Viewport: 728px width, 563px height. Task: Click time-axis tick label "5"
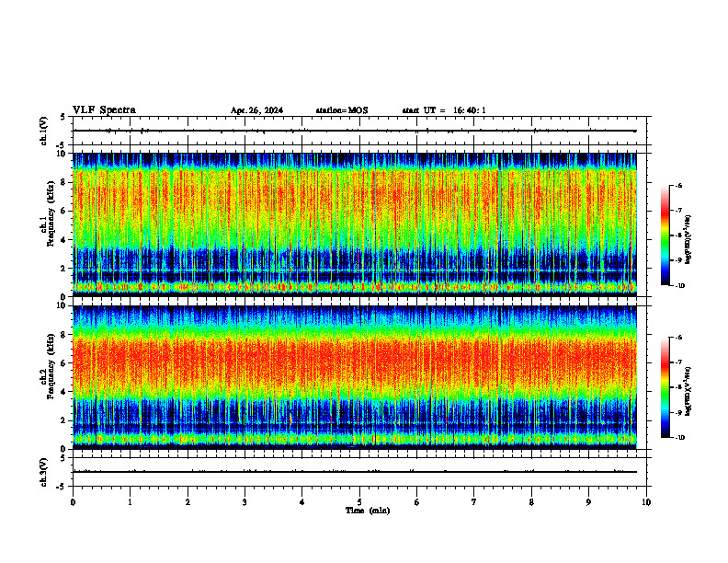tap(359, 502)
